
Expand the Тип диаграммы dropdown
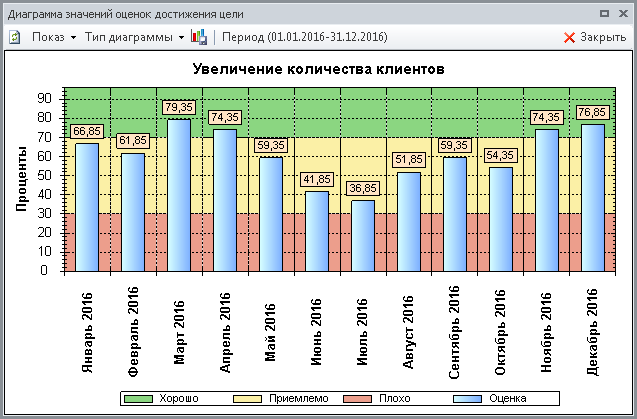(x=134, y=37)
